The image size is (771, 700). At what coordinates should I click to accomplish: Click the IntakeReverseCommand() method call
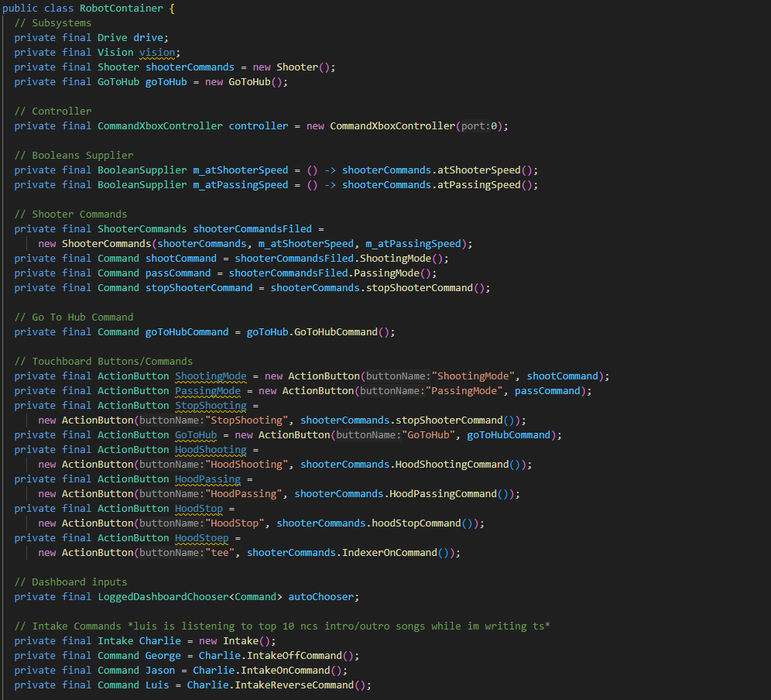pos(300,685)
